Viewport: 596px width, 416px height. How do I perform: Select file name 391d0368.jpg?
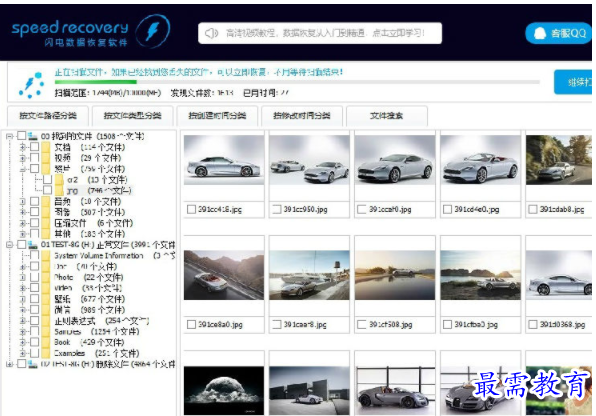tap(562, 324)
